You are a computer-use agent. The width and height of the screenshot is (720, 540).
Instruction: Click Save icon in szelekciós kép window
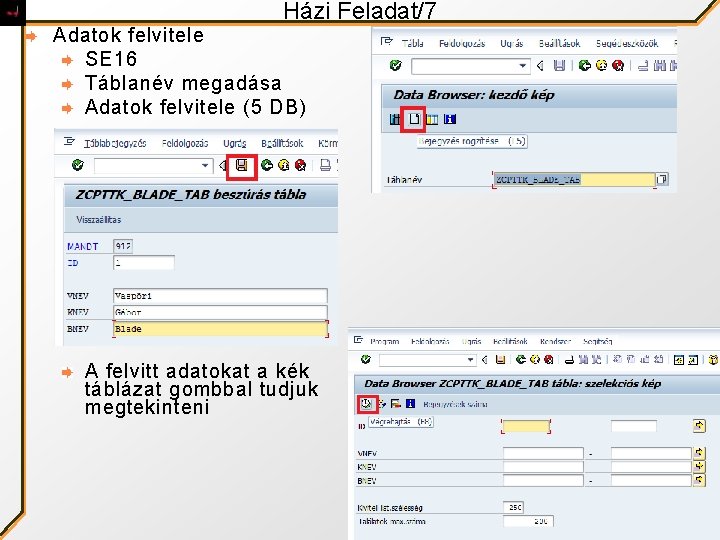[x=501, y=360]
